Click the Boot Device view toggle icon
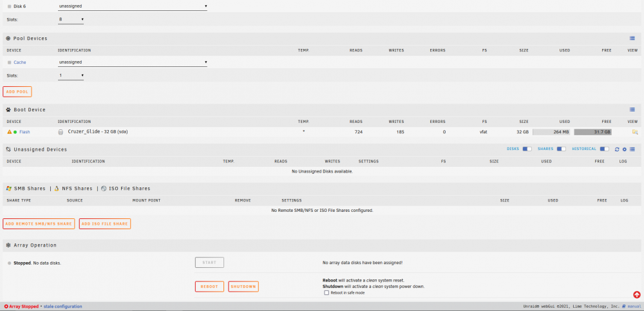 point(632,109)
